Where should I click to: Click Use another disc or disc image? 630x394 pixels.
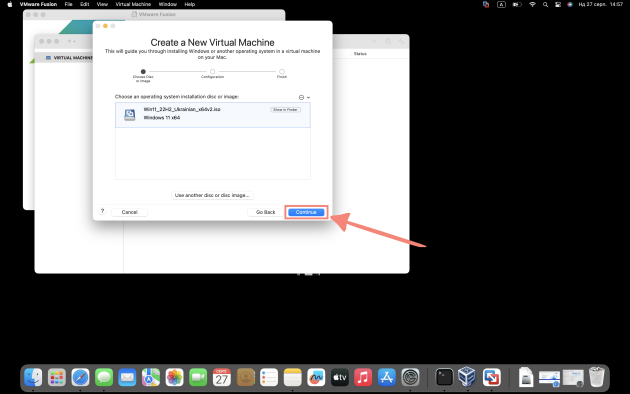(x=212, y=195)
